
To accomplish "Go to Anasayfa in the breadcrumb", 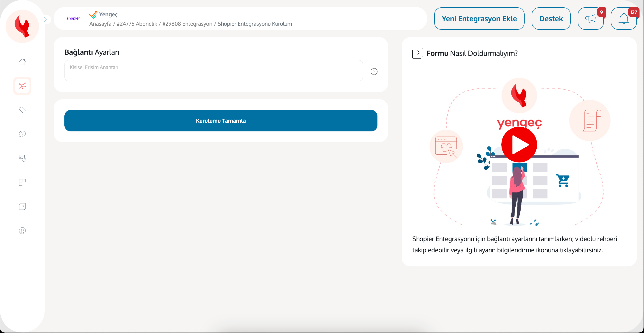I will point(100,24).
